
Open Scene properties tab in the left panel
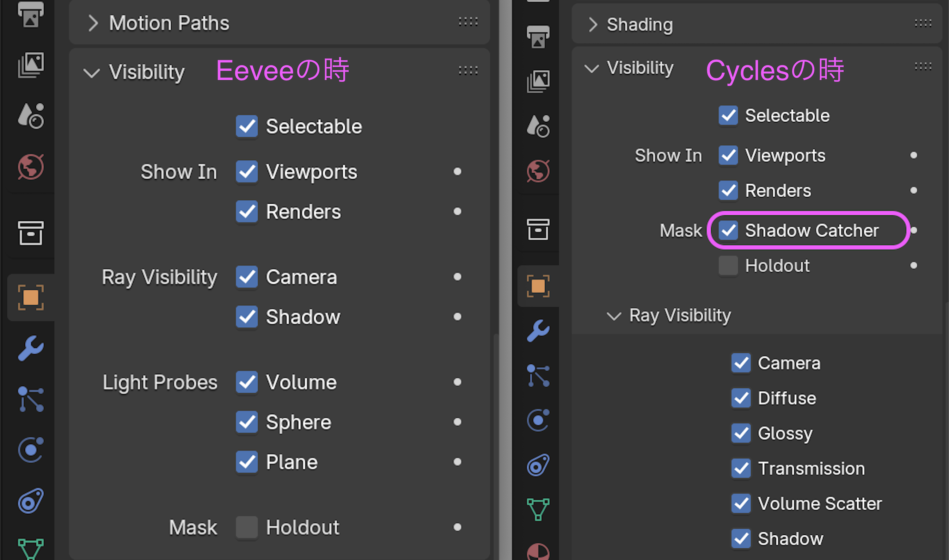click(31, 116)
